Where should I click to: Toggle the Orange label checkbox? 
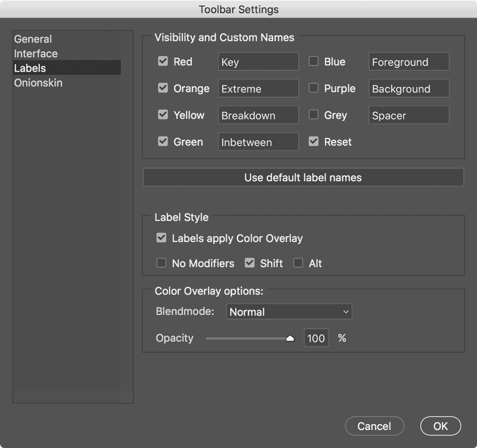pos(163,88)
